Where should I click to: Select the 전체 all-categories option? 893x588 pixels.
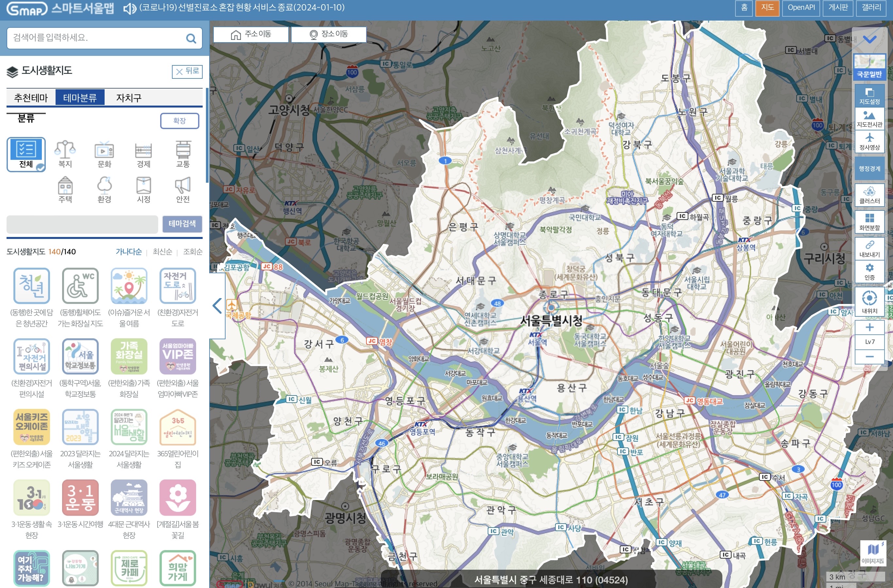(x=26, y=154)
